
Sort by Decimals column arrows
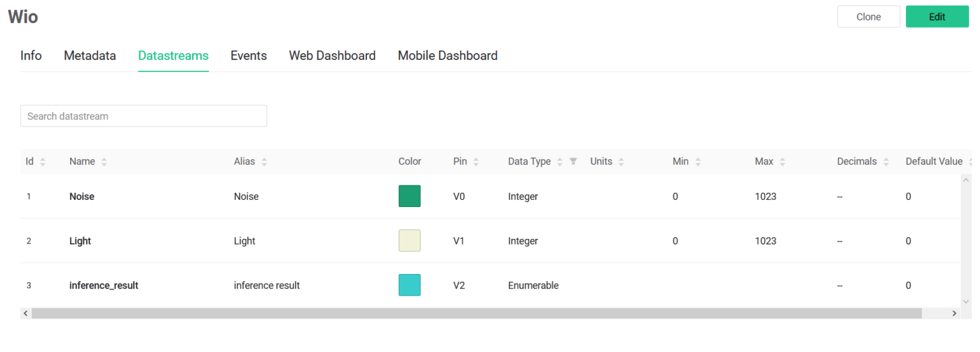pos(886,162)
